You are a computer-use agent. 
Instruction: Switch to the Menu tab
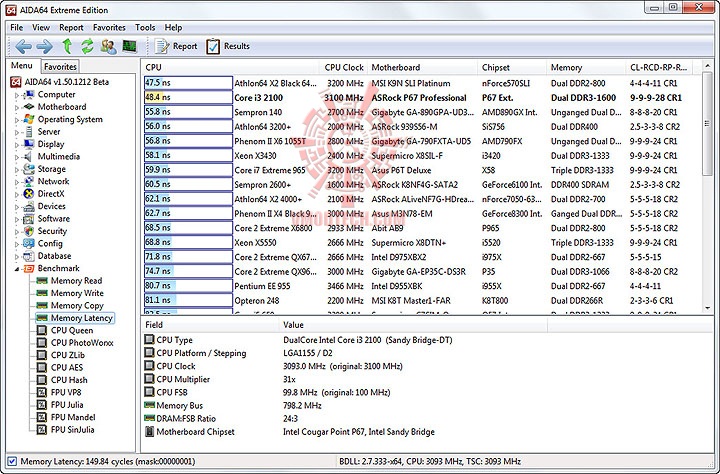click(x=22, y=66)
